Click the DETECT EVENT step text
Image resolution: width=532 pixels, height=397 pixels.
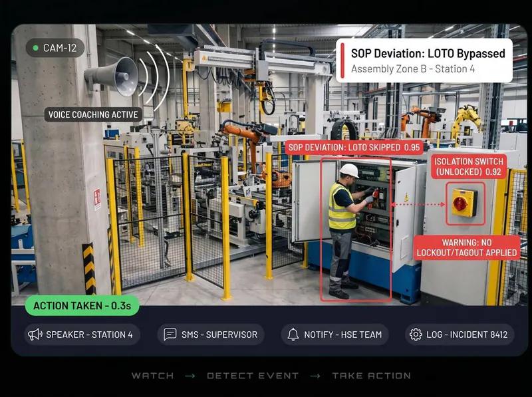[x=253, y=376]
